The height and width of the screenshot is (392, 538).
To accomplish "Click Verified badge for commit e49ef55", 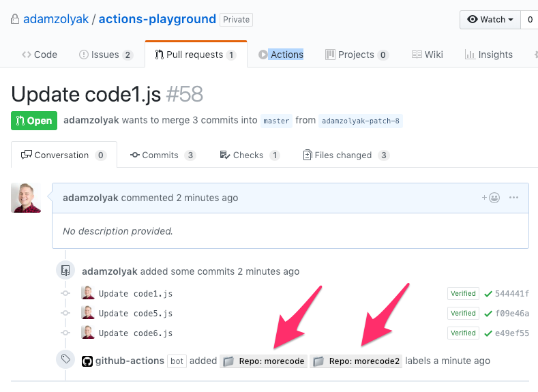I will click(463, 333).
